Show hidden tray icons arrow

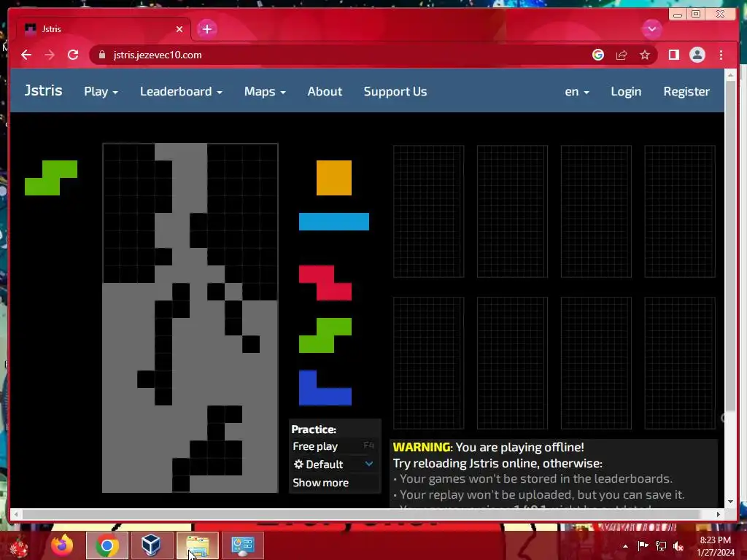(x=625, y=546)
